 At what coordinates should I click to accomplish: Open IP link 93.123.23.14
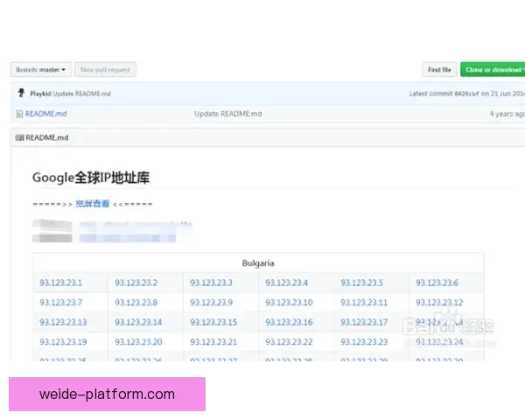coord(138,322)
